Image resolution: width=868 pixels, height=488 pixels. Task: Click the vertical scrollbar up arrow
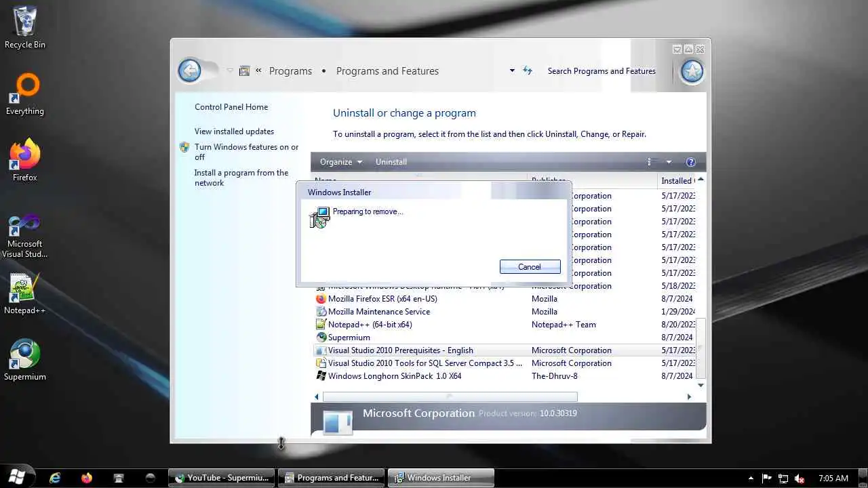(701, 179)
